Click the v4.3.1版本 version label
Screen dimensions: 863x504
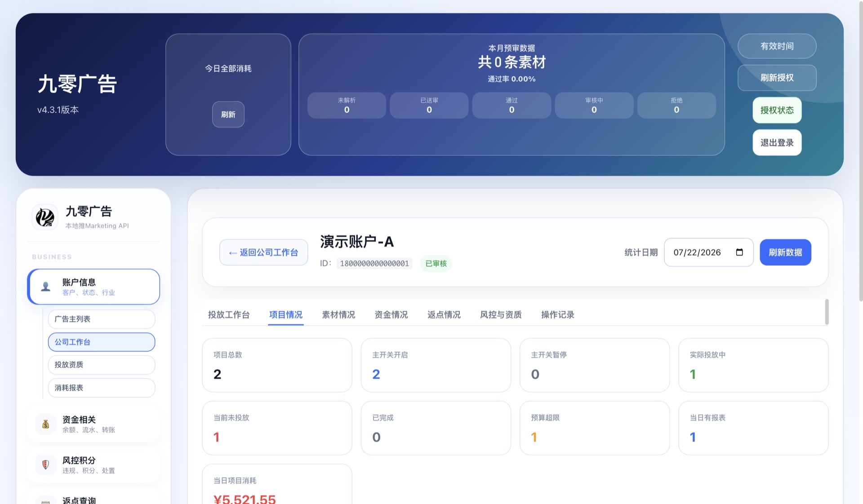tap(58, 110)
